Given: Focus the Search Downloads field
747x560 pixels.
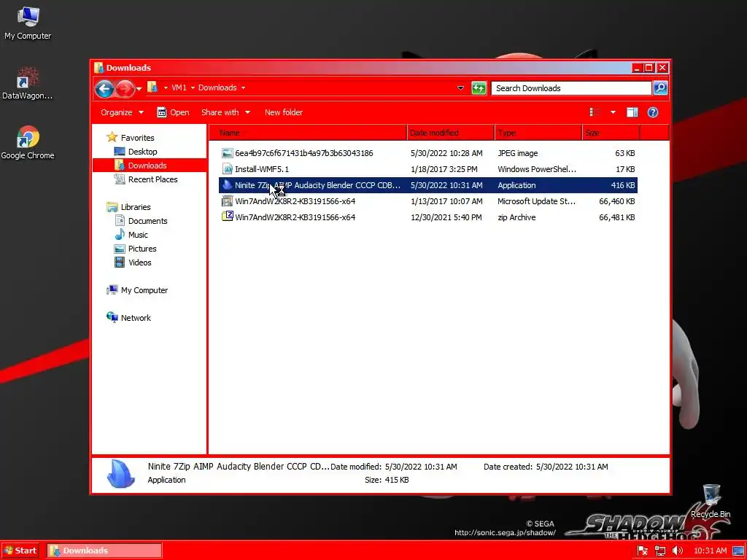Looking at the screenshot, I should 570,88.
